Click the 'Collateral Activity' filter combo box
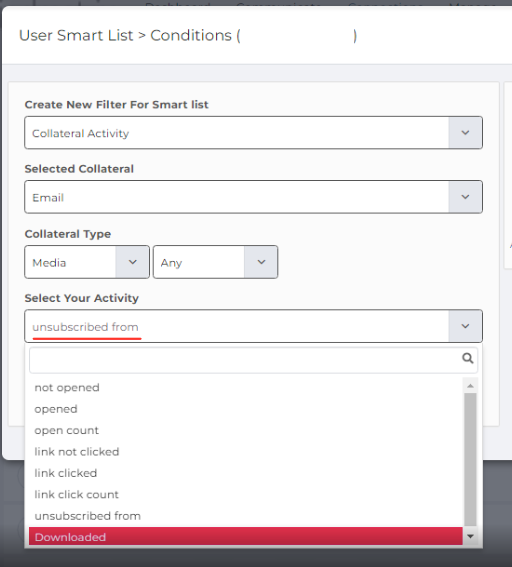The image size is (512, 567). tap(253, 133)
